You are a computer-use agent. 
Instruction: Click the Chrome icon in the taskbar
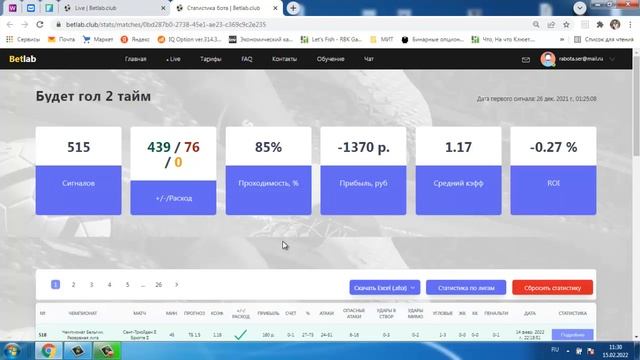pyautogui.click(x=48, y=351)
